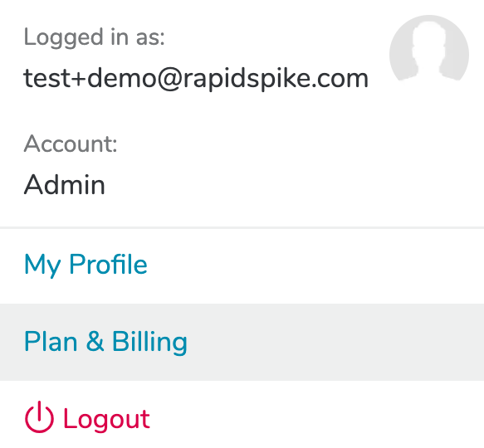Click the red Logout power icon
Viewport: 484px width, 448px height.
pyautogui.click(x=39, y=417)
